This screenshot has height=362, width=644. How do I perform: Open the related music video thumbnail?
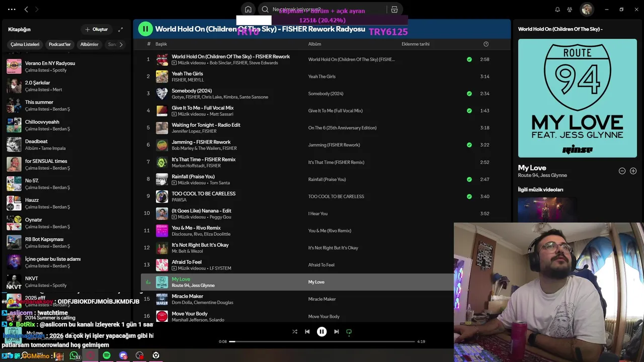coord(547,210)
